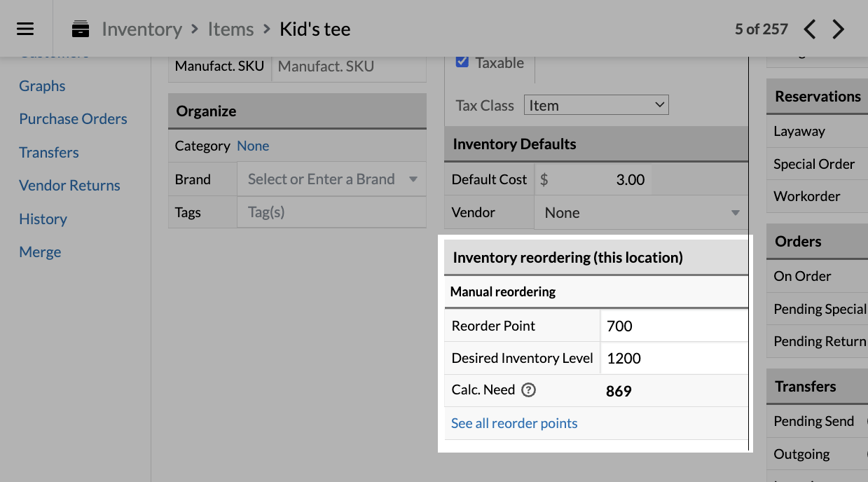
Task: Open the hamburger main menu
Action: [x=25, y=29]
